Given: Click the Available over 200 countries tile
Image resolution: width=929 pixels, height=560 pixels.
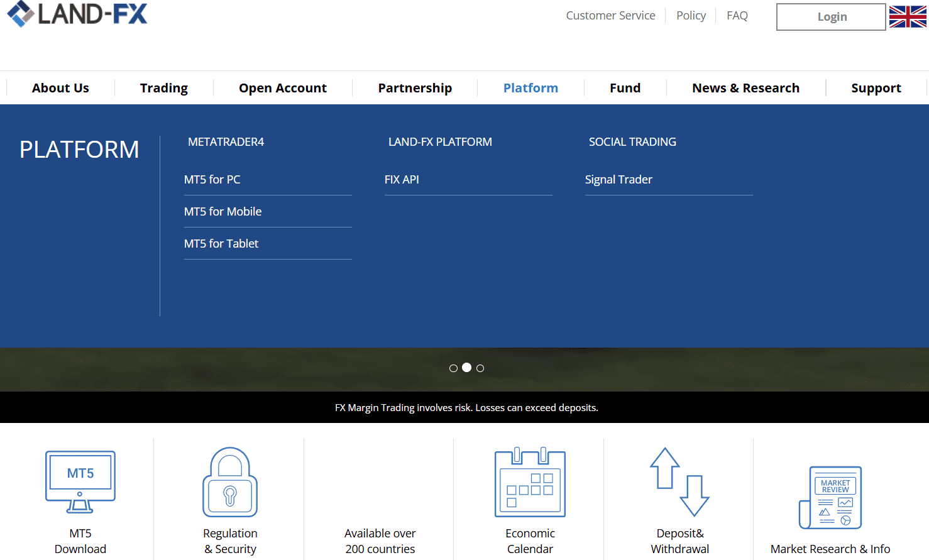Looking at the screenshot, I should [380, 541].
